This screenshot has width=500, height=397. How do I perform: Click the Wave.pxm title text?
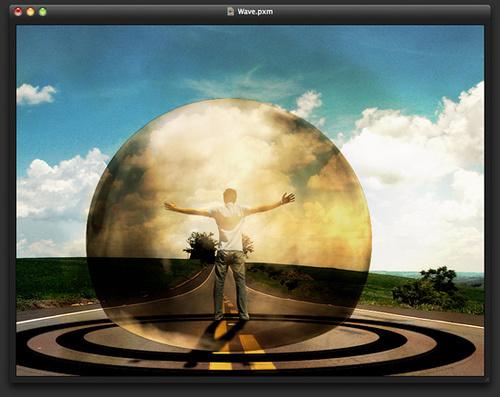tap(255, 12)
